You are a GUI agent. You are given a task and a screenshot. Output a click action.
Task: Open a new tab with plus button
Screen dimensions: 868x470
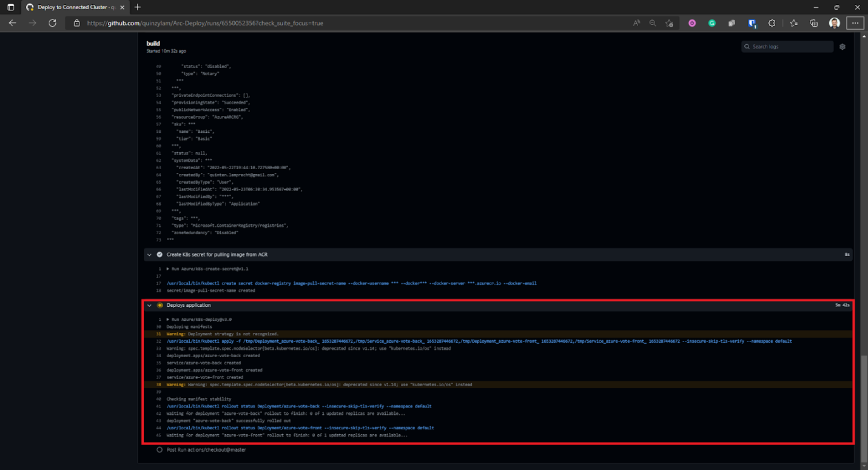point(138,7)
